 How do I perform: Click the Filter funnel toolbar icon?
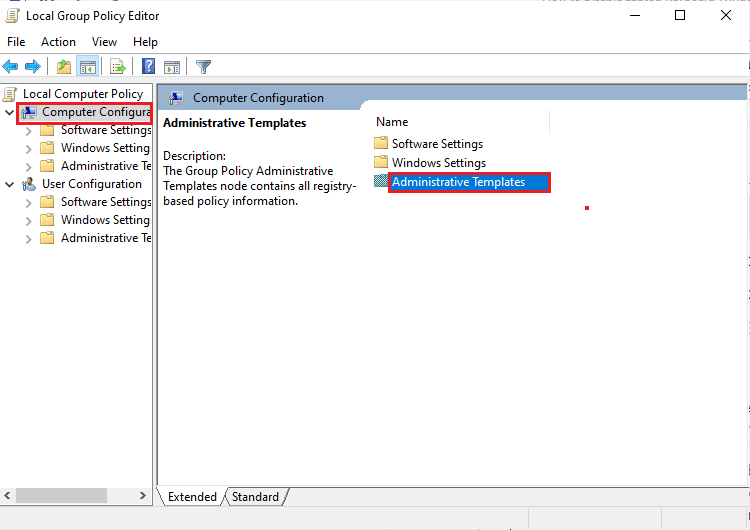tap(203, 66)
